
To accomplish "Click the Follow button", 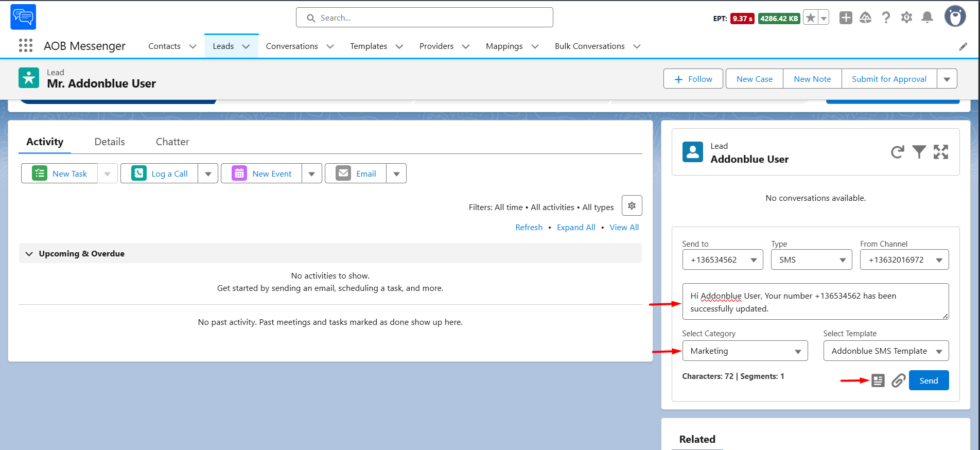I will 693,79.
